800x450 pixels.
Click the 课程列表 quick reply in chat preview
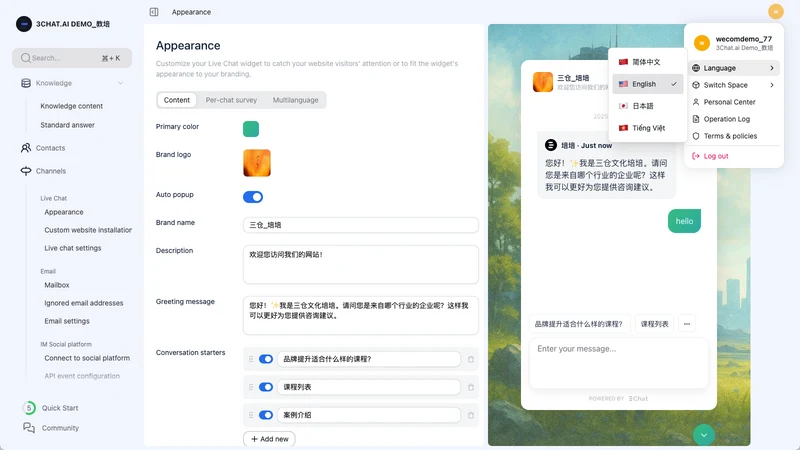[x=655, y=324]
